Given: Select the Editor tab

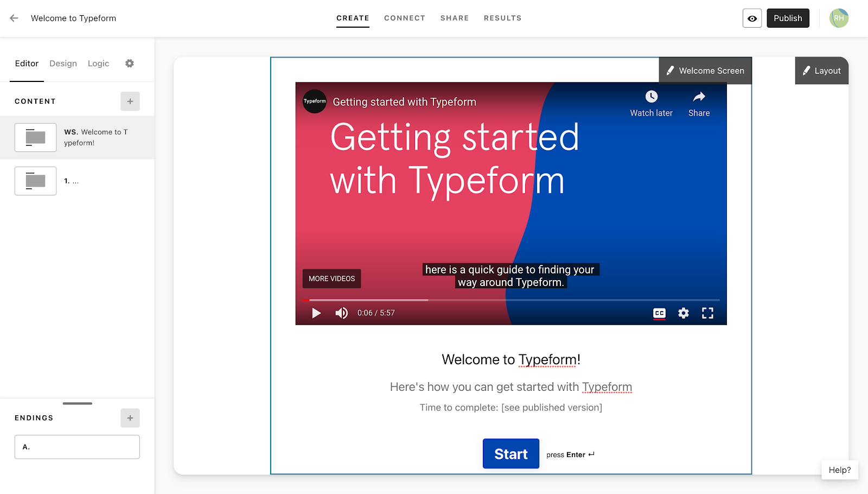Looking at the screenshot, I should [x=27, y=64].
